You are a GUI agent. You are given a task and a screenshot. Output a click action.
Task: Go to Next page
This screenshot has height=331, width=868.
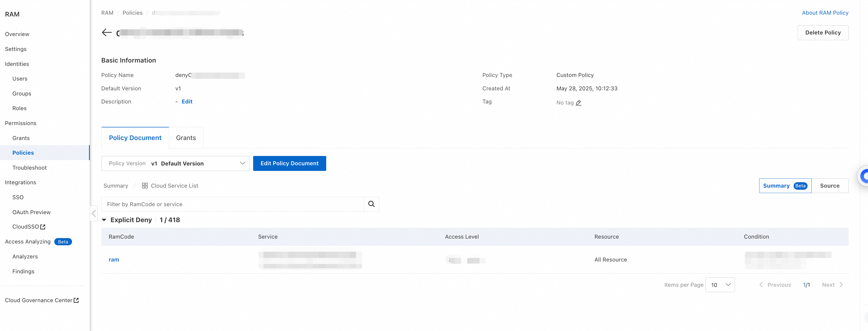pos(832,285)
